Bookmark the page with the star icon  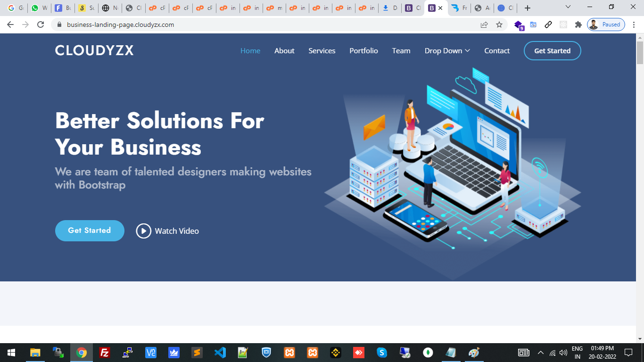[x=499, y=25]
